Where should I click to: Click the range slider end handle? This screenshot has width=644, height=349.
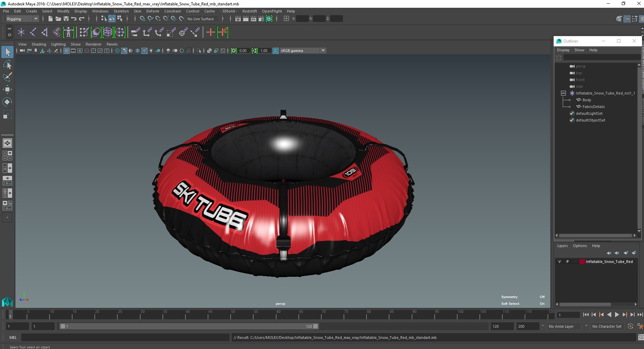(316, 326)
